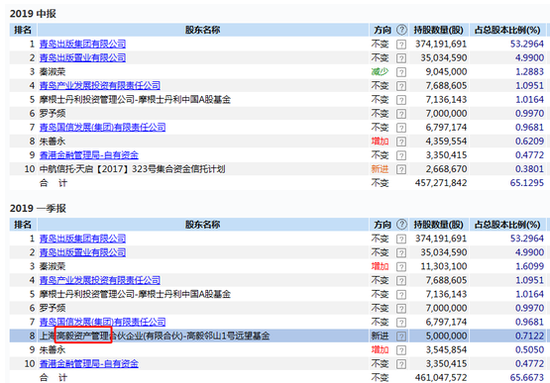Click the question icon in the 2019 一季报 摩根士丹利 row

tap(401, 294)
